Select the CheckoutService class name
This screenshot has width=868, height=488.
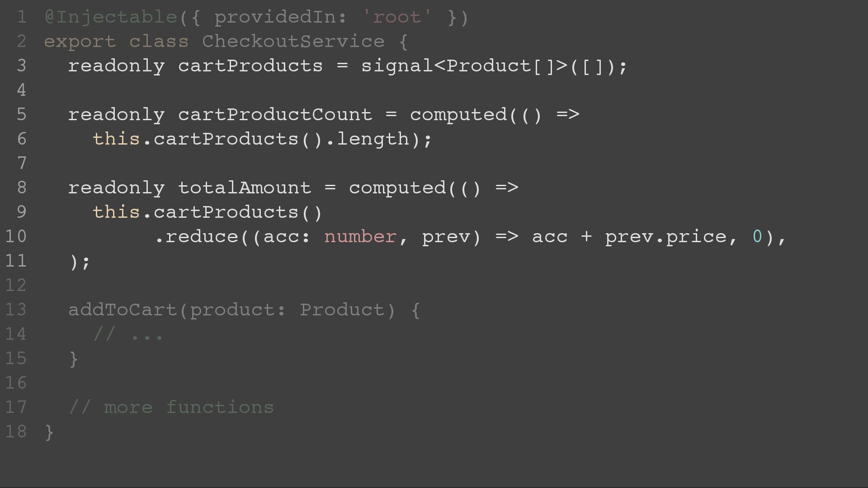tap(293, 42)
